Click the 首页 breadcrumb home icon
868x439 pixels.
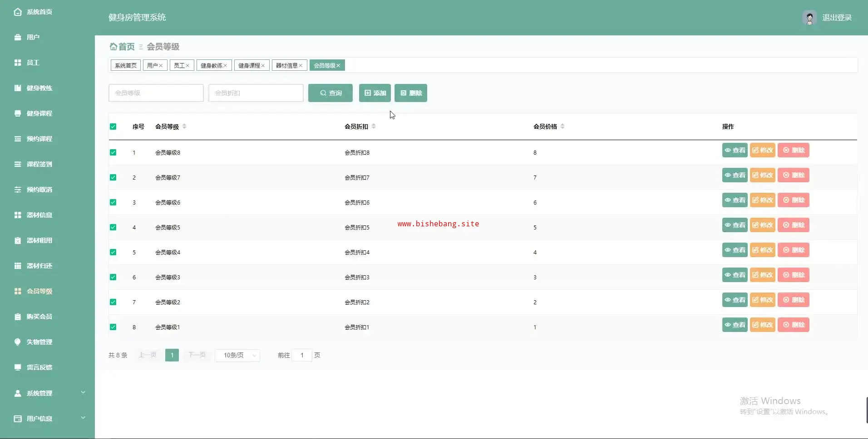click(x=113, y=47)
